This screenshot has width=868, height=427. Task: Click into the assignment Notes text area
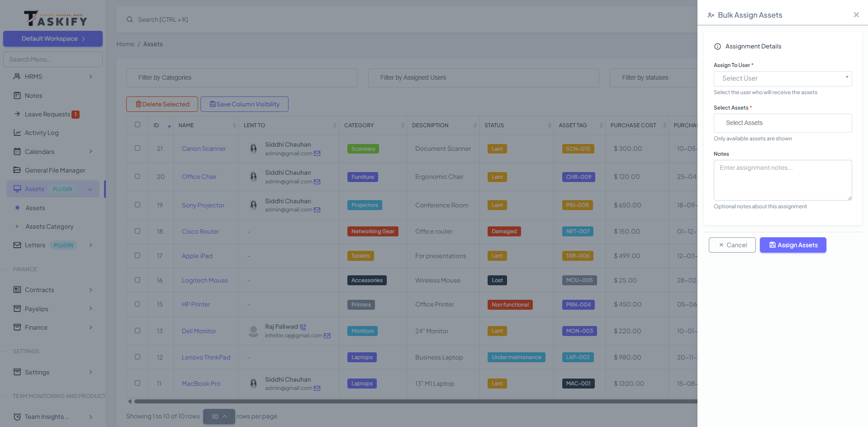pos(783,180)
